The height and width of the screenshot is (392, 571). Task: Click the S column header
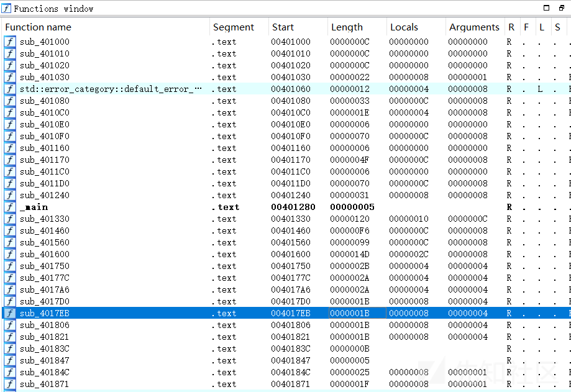click(558, 27)
